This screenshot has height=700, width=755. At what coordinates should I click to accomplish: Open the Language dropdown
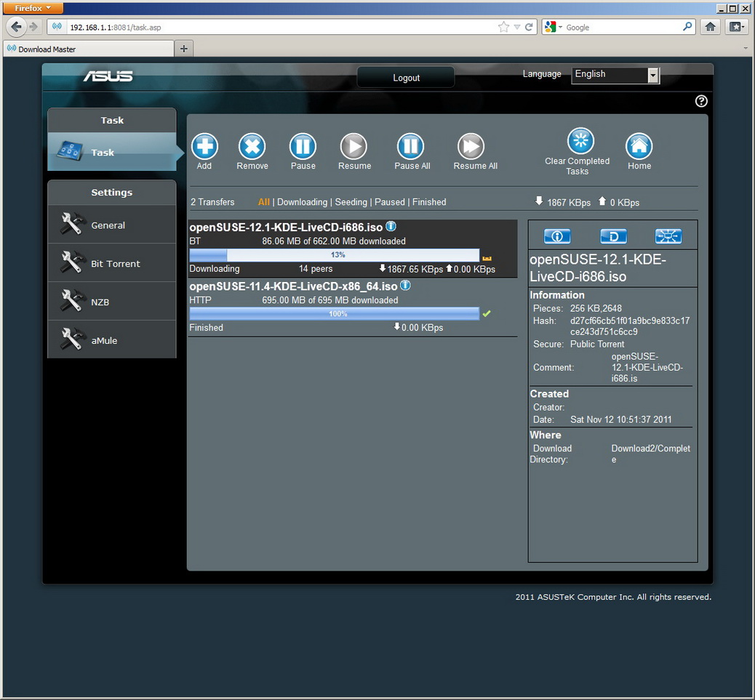click(x=652, y=76)
